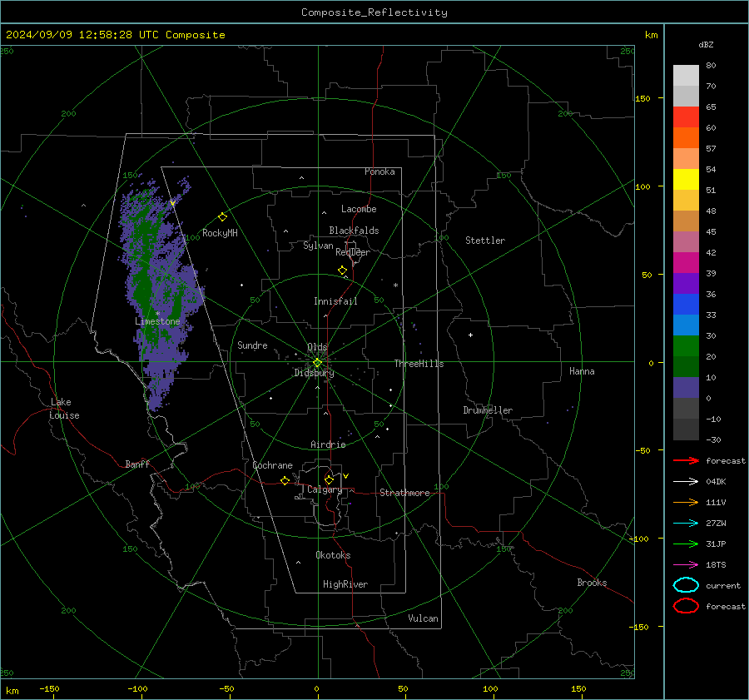Click yellow diamond marker beside RockyMH
This screenshot has width=749, height=700.
222,217
